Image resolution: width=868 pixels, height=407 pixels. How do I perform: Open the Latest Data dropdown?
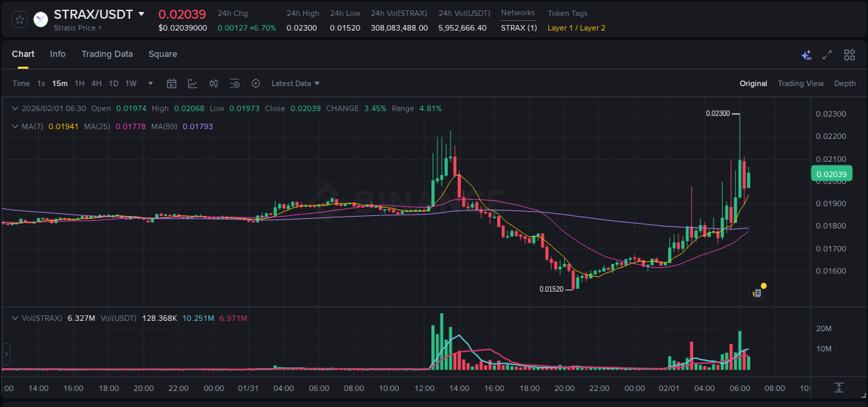[x=295, y=83]
